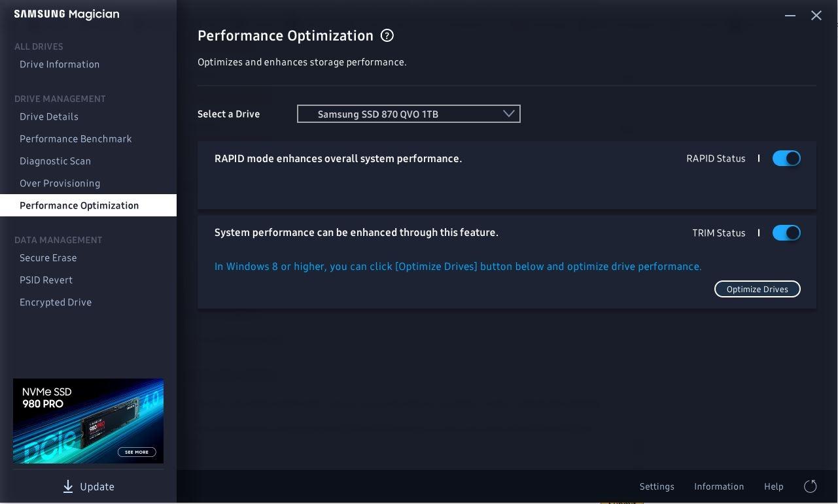This screenshot has width=838, height=504.
Task: Turn off the RAPID Status toggle
Action: pos(786,158)
